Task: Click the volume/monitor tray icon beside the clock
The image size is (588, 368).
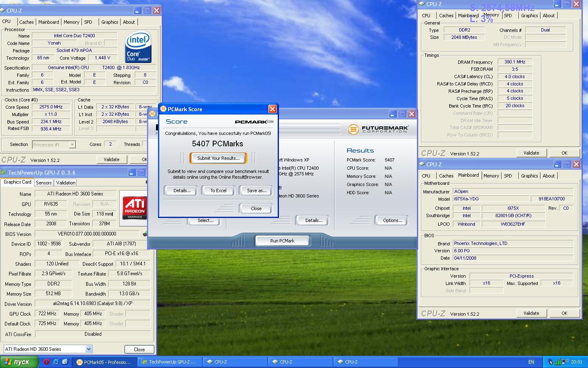Action: (565, 362)
